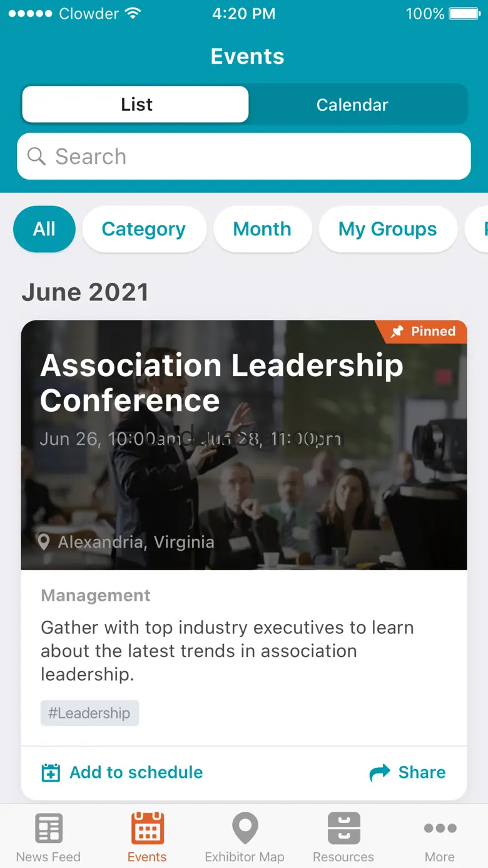
Task: Open the News Feed tab icon
Action: pyautogui.click(x=48, y=829)
